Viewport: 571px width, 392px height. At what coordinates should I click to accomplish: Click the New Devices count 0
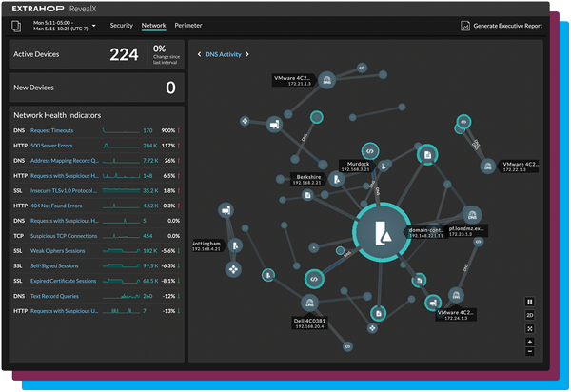point(170,88)
